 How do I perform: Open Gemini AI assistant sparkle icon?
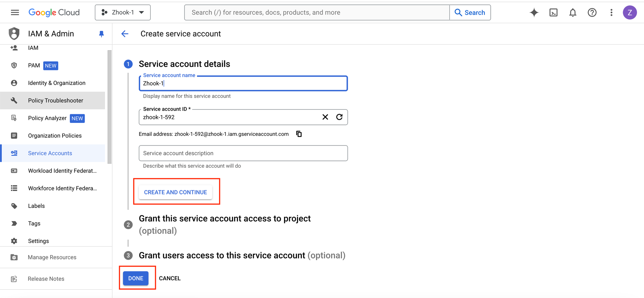pyautogui.click(x=534, y=13)
